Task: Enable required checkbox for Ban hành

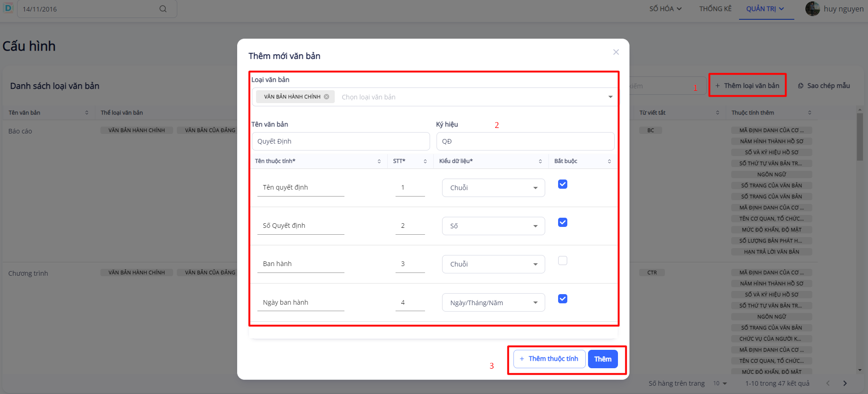Action: [x=562, y=261]
